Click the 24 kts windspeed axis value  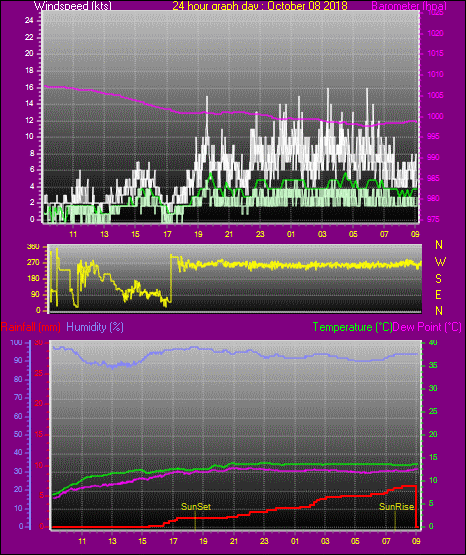29,21
